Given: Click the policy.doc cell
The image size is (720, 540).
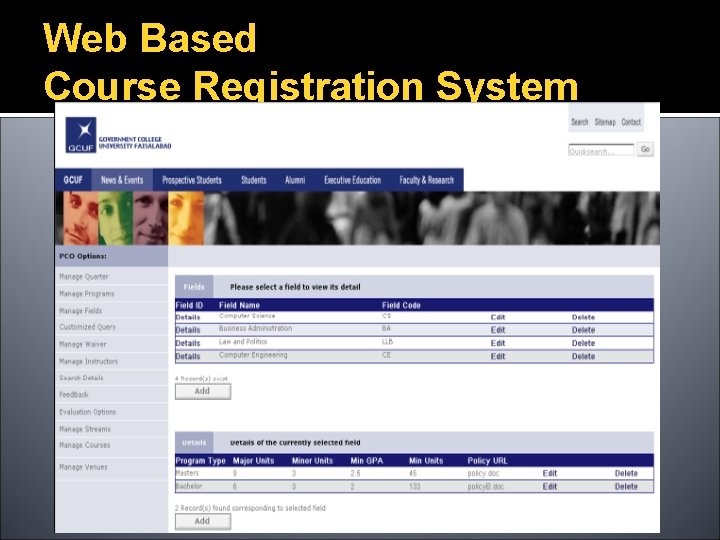Looking at the screenshot, I should (x=483, y=473).
